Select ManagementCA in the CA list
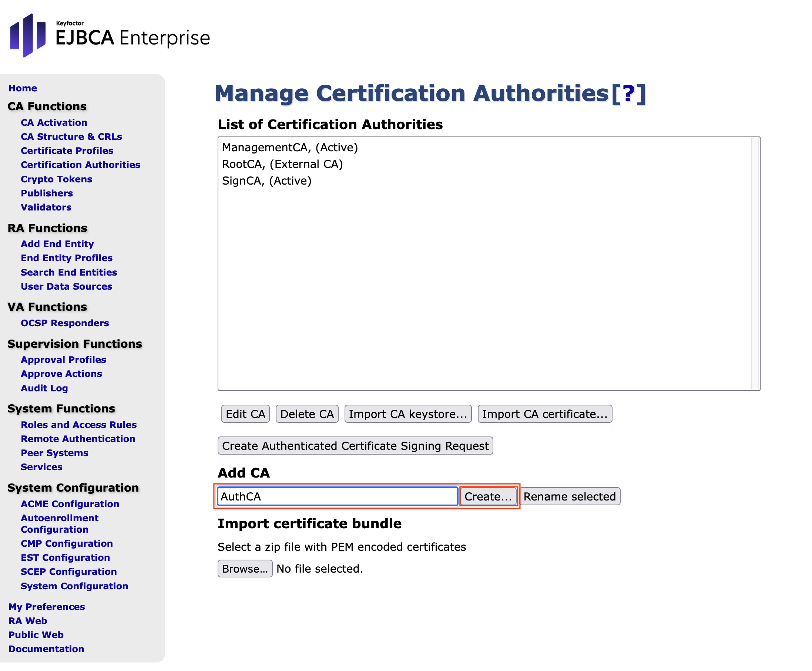This screenshot has width=812, height=671. (x=290, y=147)
